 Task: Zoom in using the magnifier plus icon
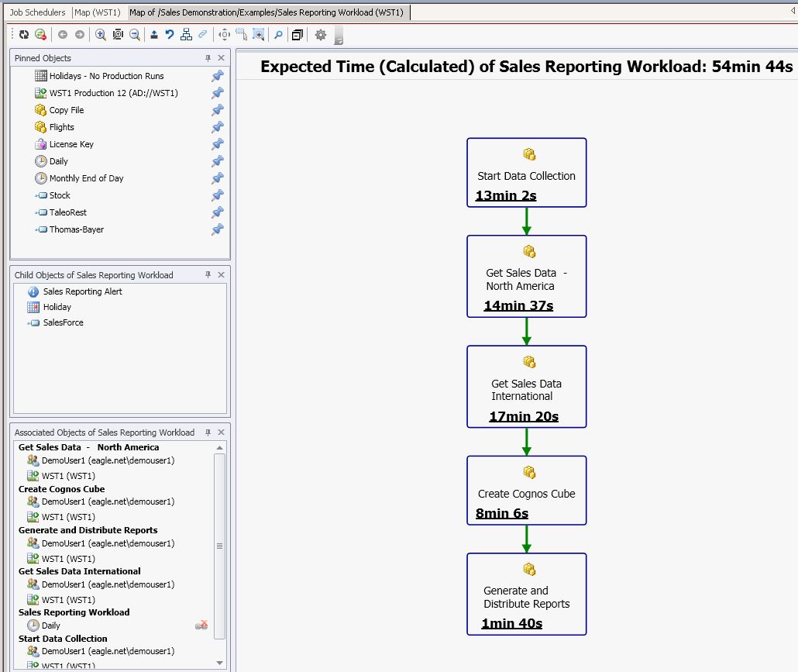click(101, 35)
